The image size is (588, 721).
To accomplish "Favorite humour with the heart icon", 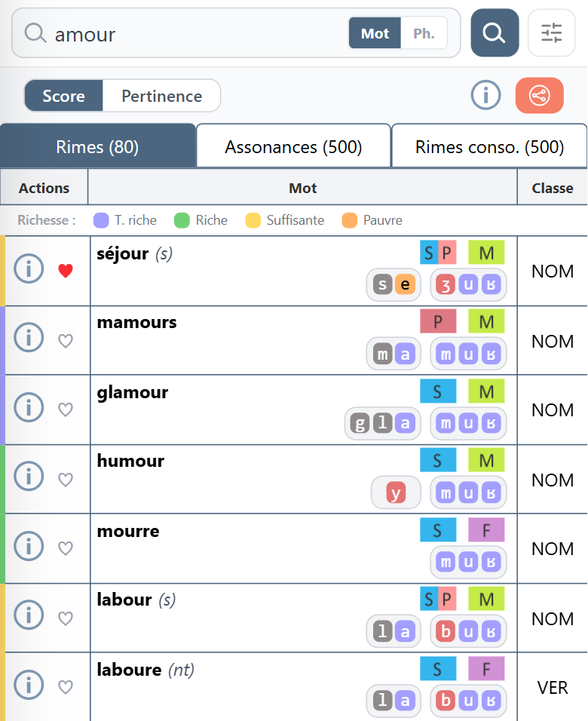I will [x=66, y=480].
